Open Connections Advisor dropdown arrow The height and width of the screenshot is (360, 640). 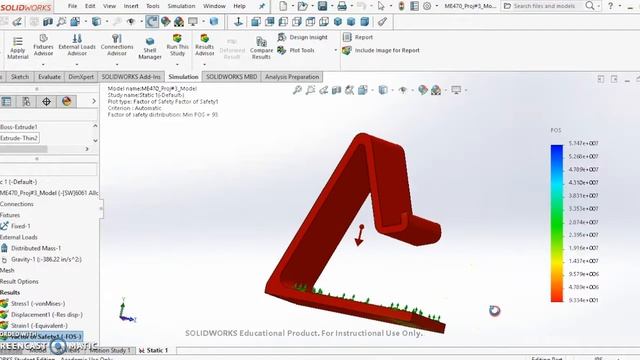(117, 64)
